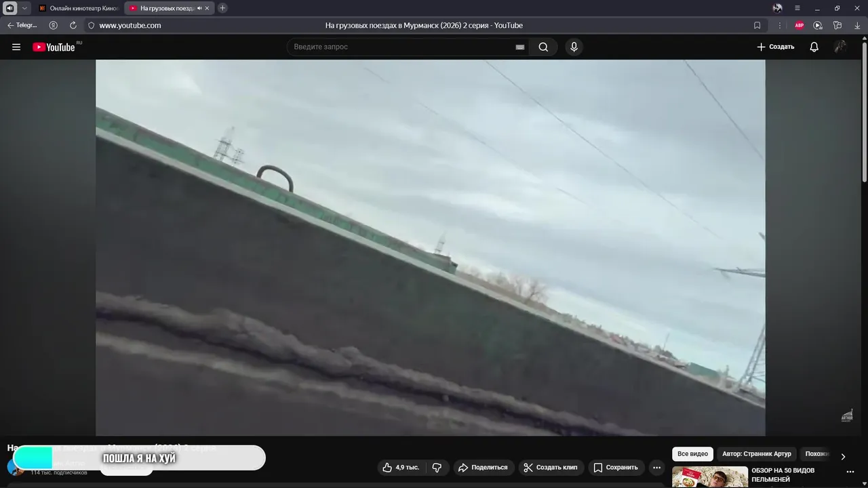This screenshot has width=868, height=488.
Task: Open the 'ОБЗОР НА 50 ВИДОВ ПЕЛЬМЕНЕЙ' title link
Action: (783, 474)
